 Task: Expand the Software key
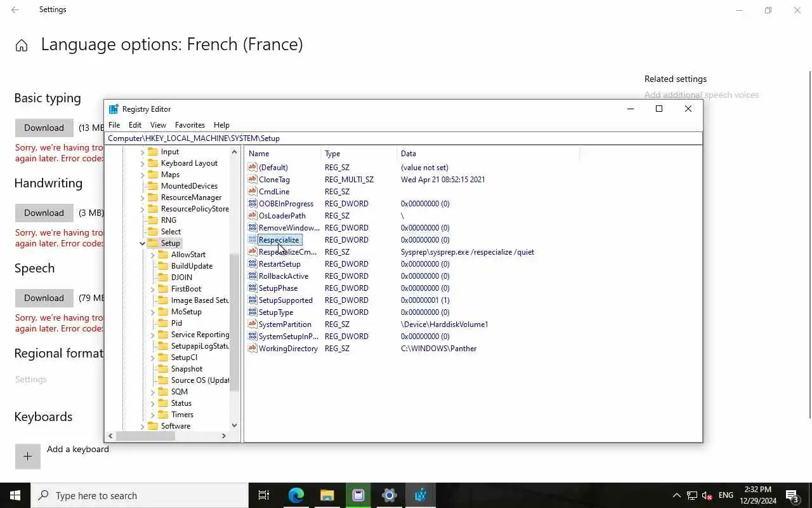pos(142,427)
